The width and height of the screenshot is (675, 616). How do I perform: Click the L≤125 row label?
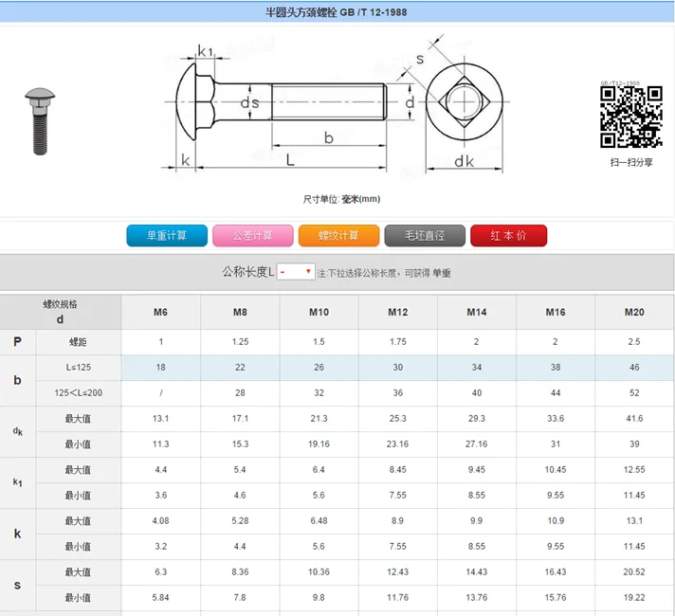pyautogui.click(x=78, y=368)
